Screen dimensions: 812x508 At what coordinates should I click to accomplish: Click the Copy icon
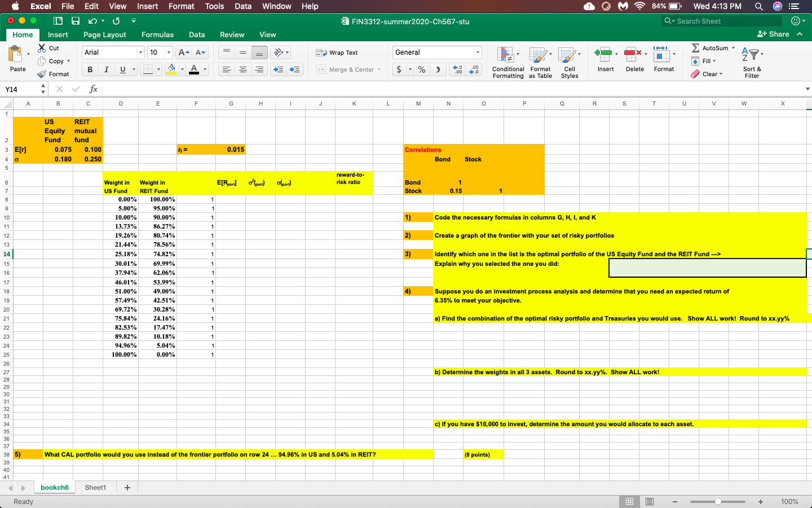(42, 61)
